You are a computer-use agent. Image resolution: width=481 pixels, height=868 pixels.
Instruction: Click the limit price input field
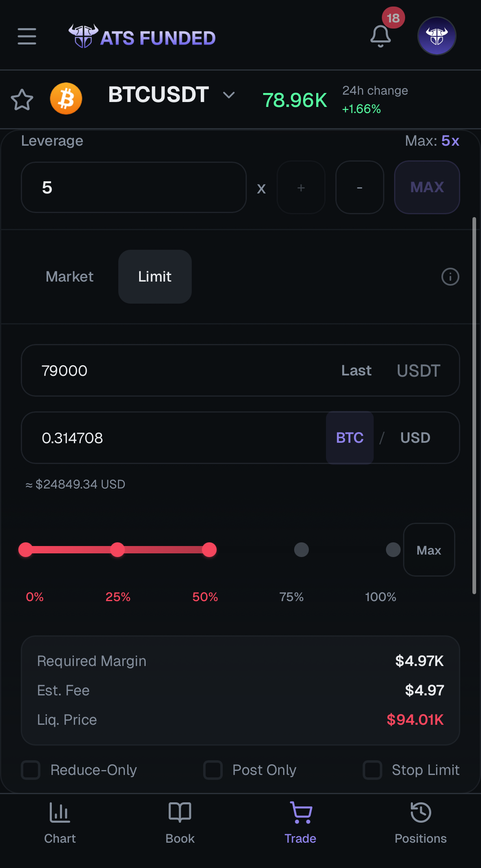coord(180,371)
